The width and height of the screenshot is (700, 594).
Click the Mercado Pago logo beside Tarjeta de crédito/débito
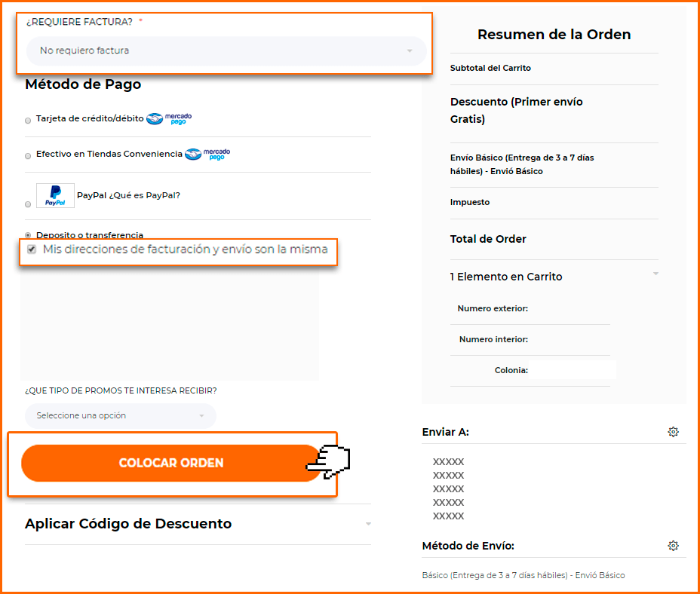pos(169,118)
